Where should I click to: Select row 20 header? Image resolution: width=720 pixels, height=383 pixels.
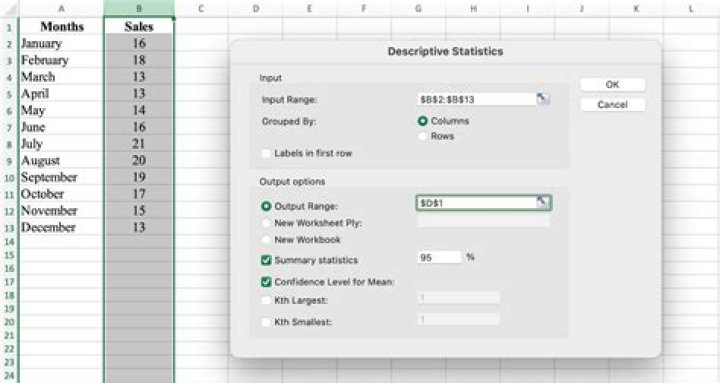[x=9, y=322]
